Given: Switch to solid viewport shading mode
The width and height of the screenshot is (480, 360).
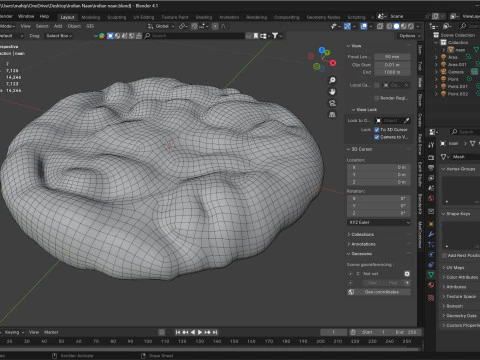Looking at the screenshot, I should pos(396,26).
